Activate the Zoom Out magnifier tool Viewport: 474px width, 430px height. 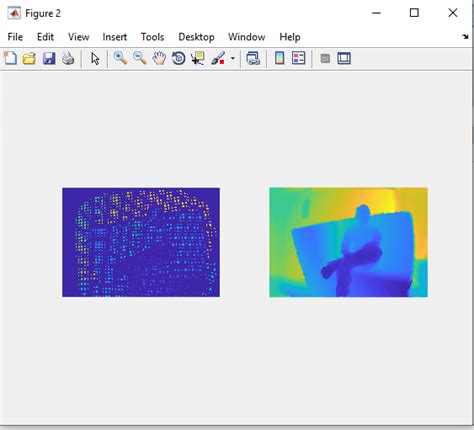[140, 58]
